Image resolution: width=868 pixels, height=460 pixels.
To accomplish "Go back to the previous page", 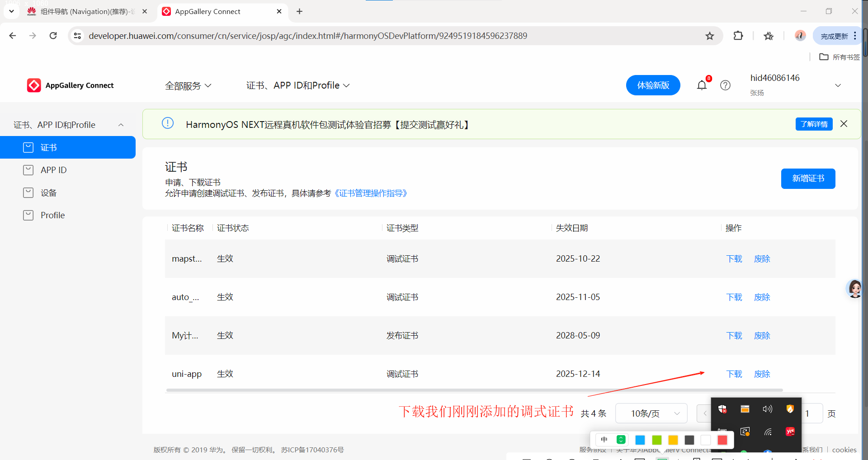I will (x=13, y=36).
